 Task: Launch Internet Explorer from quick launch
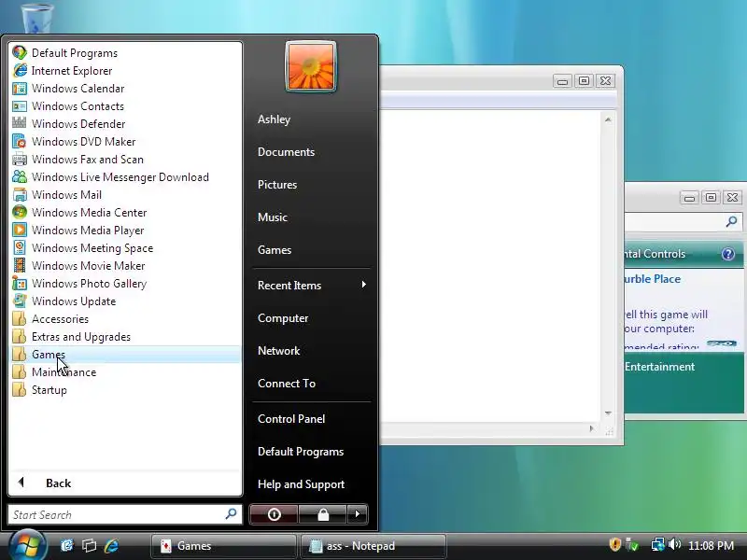click(x=111, y=545)
